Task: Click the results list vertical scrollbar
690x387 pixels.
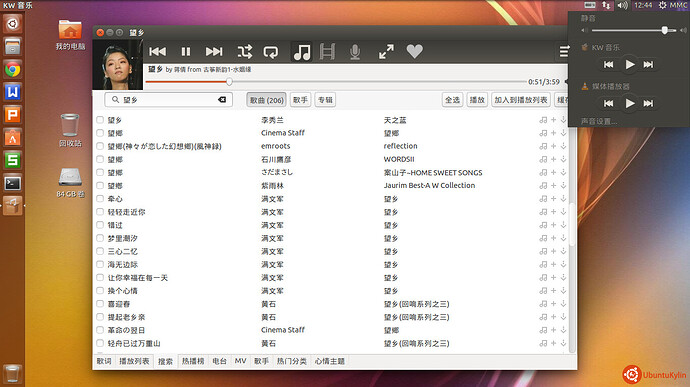Action: tap(572, 225)
